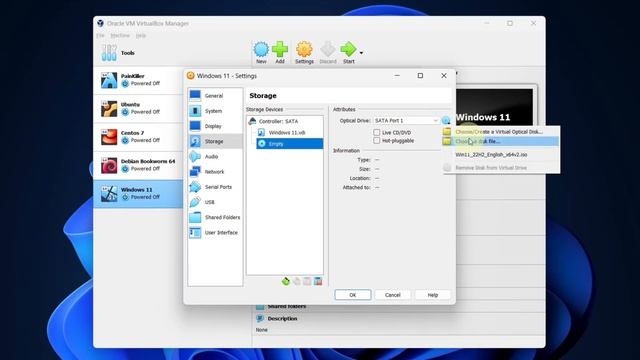
Task: Select the Ubuntu virtual machine
Action: point(138,109)
